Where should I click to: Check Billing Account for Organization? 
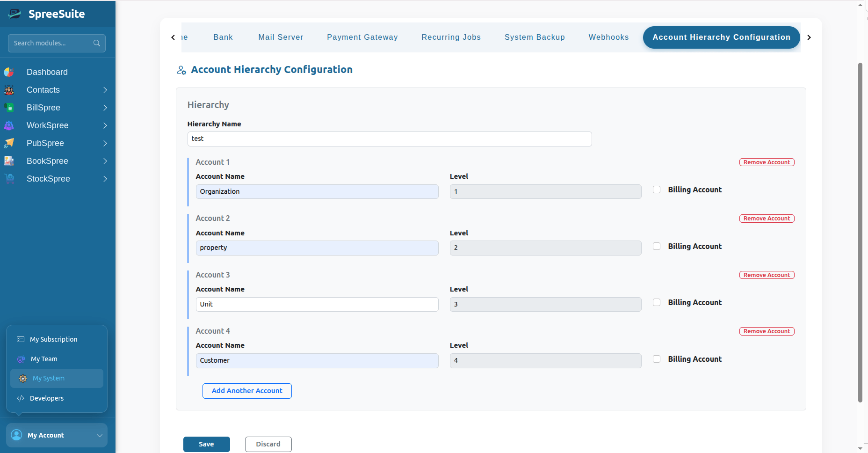click(x=657, y=190)
